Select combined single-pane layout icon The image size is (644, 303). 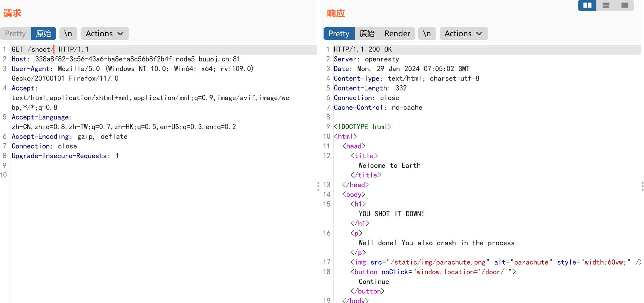(x=624, y=5)
